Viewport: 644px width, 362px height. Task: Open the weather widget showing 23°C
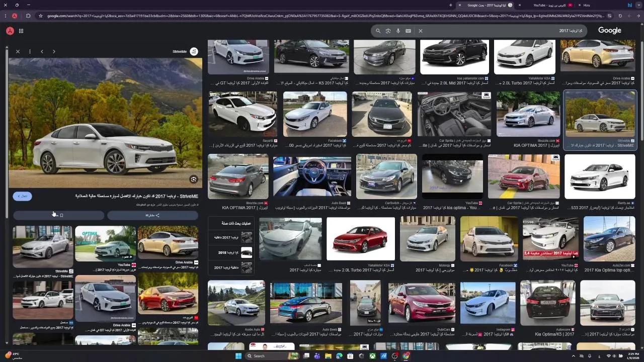coord(13,356)
